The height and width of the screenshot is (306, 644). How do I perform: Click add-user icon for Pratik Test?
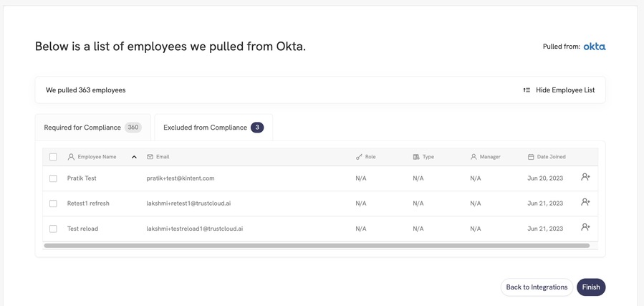585,177
